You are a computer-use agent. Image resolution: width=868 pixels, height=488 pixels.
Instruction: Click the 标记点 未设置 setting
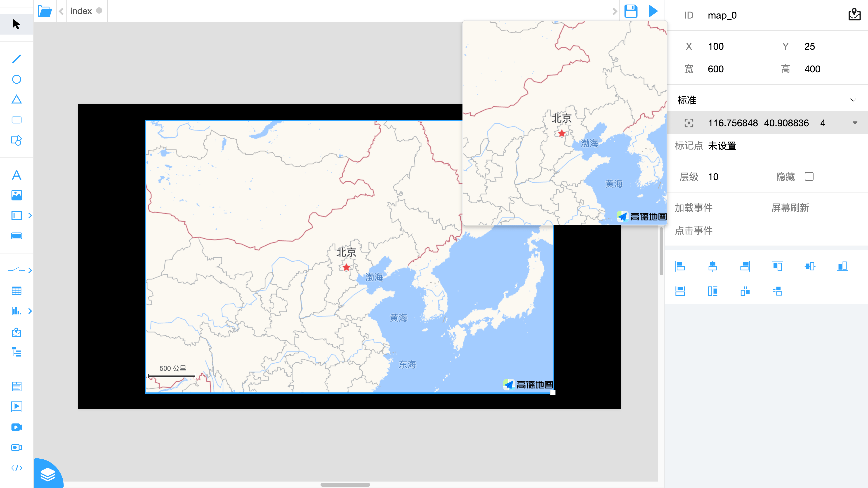(x=722, y=146)
